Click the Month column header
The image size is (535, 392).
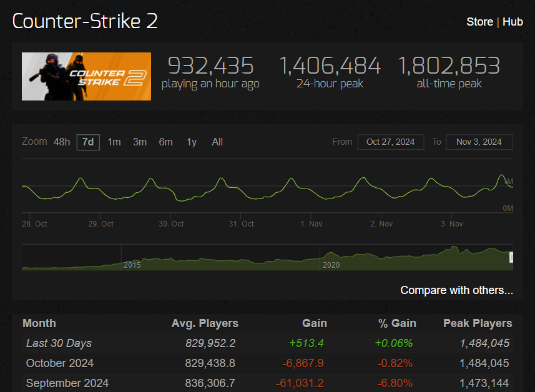click(39, 323)
